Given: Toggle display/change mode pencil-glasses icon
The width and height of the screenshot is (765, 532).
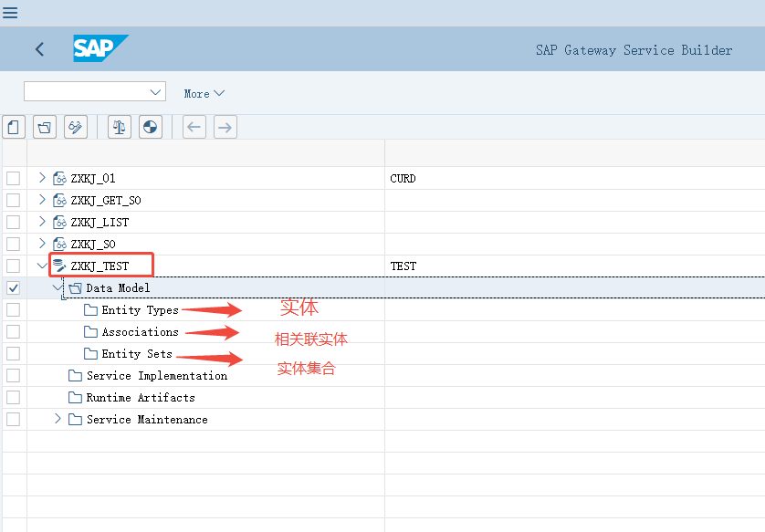Looking at the screenshot, I should tap(76, 127).
